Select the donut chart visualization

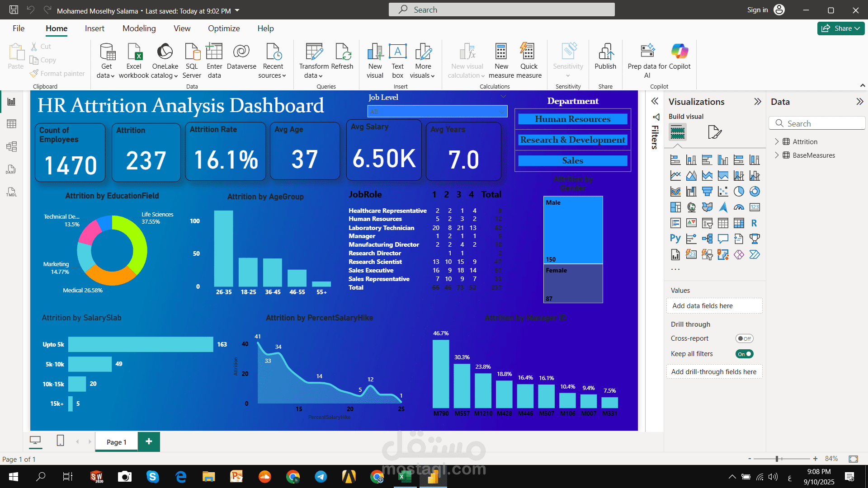[x=755, y=191]
